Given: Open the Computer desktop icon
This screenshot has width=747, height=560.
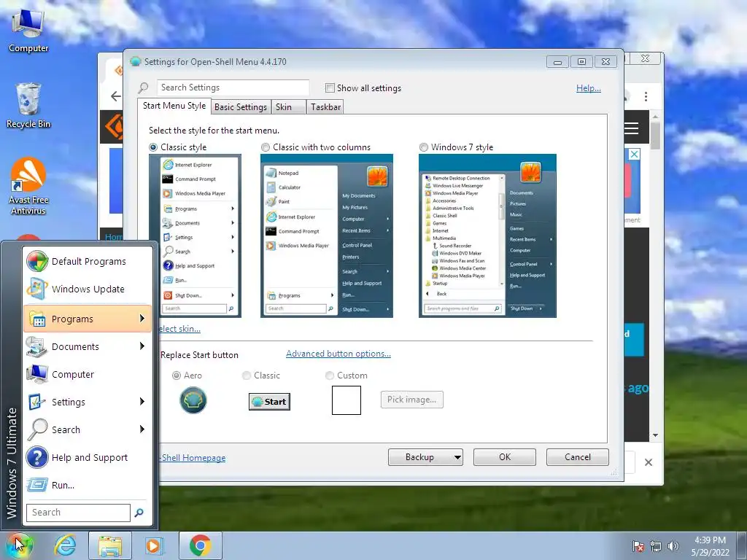Looking at the screenshot, I should click(28, 31).
